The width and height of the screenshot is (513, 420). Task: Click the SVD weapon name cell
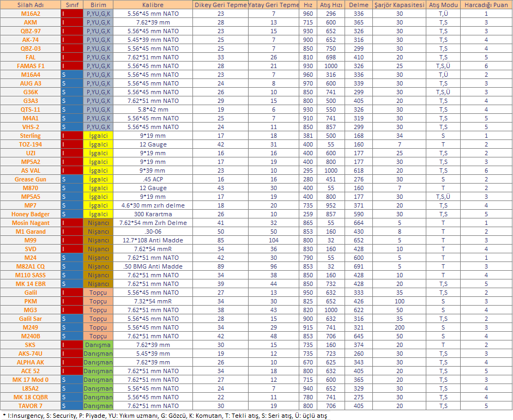31,249
